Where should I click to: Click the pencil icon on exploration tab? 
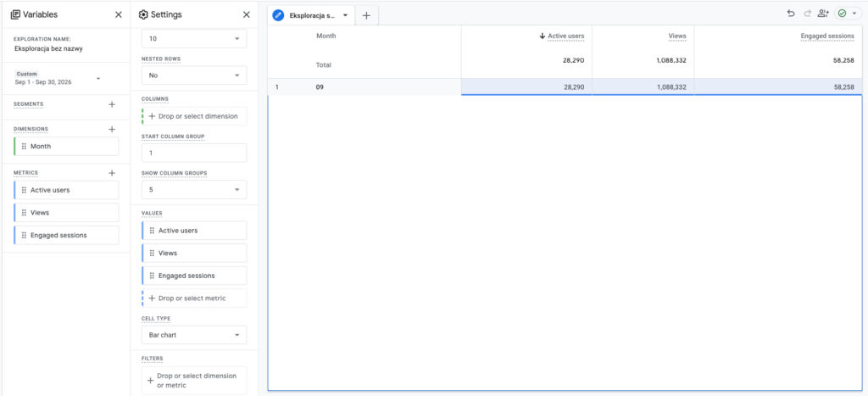(278, 15)
